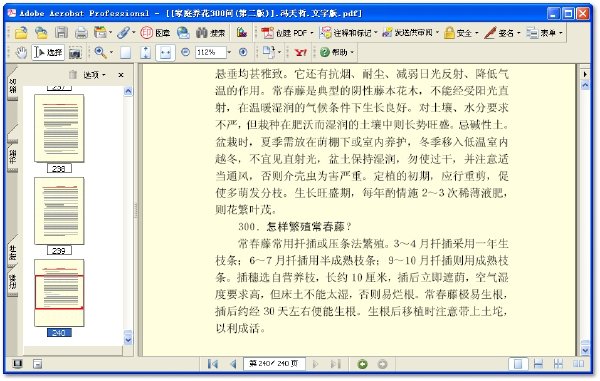Click the Yahoo Y! toolbar icon
Viewport: 600px width, 381px height.
coord(301,52)
